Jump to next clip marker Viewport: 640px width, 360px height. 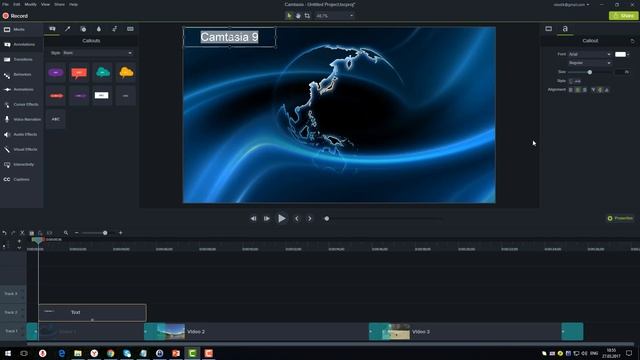click(310, 219)
